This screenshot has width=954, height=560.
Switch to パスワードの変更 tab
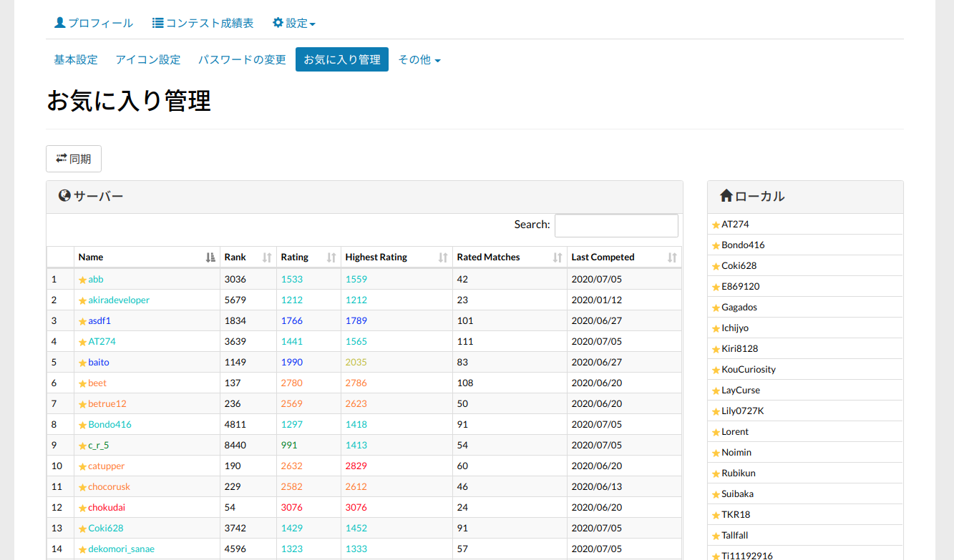(242, 60)
